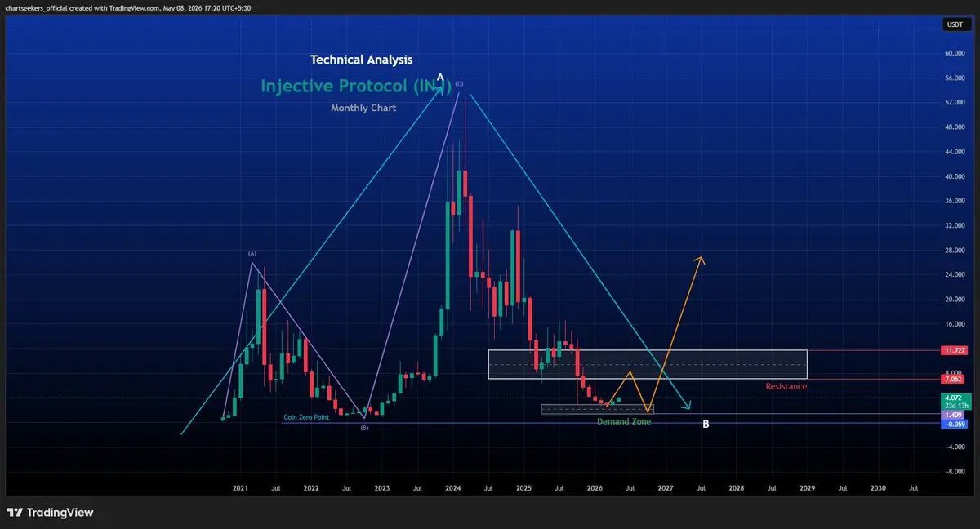Click the 32.000 price axis label

tap(954, 225)
